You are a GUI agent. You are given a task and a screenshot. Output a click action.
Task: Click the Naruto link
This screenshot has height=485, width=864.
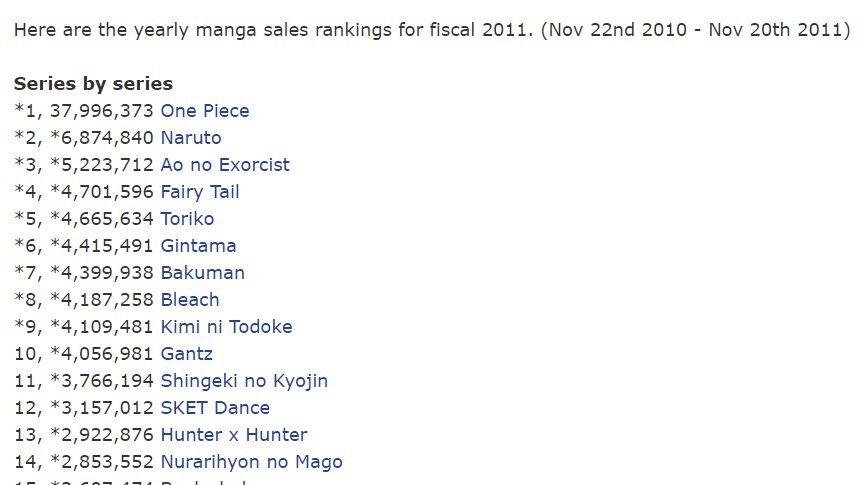point(190,138)
